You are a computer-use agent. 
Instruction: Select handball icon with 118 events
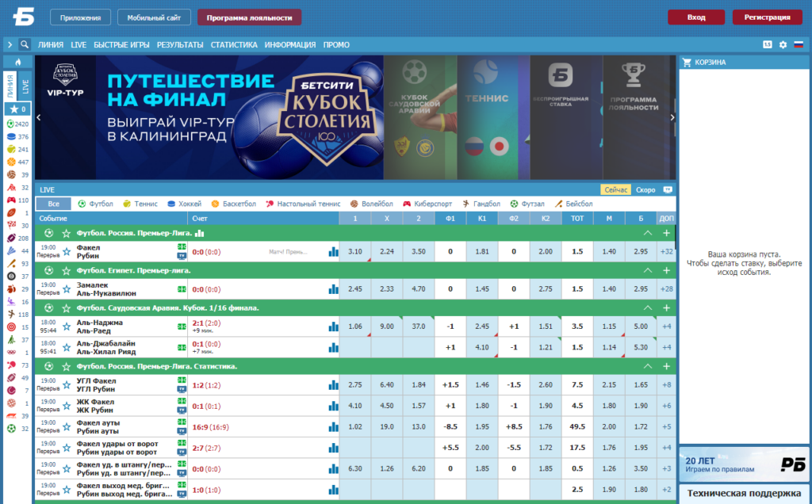point(11,314)
